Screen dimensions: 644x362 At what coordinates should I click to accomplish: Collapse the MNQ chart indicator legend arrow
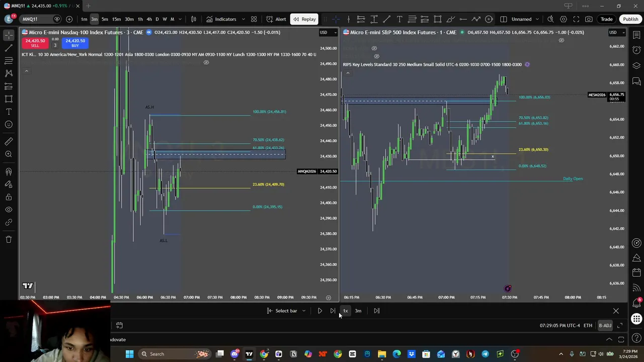27,71
